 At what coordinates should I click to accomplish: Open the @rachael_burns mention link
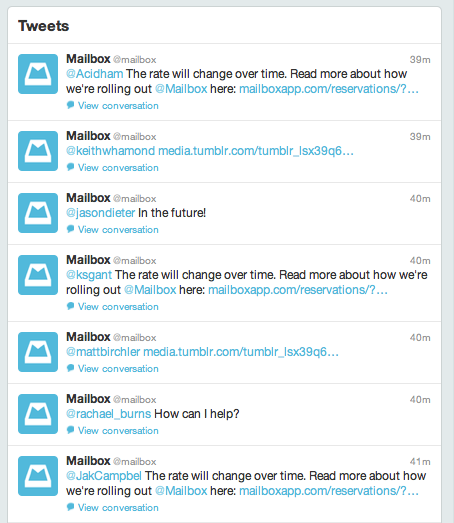[x=109, y=414]
